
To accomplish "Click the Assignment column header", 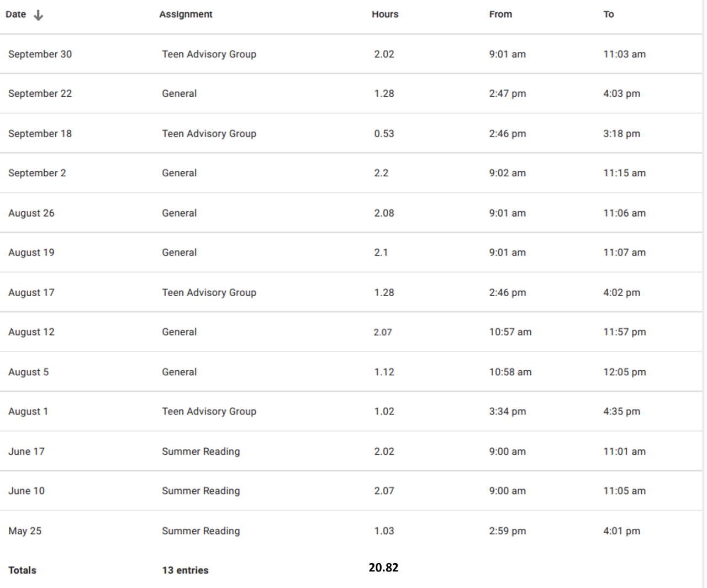I will click(186, 14).
